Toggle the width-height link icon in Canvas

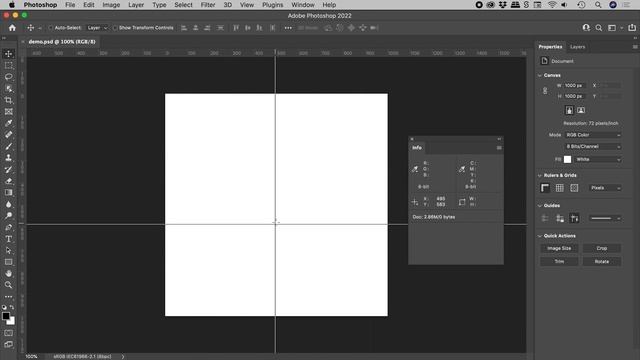(545, 91)
